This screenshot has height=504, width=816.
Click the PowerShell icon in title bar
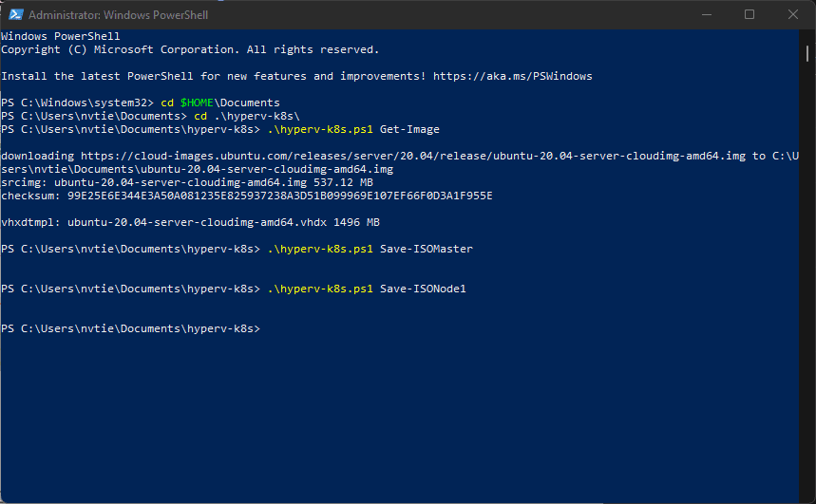point(15,14)
